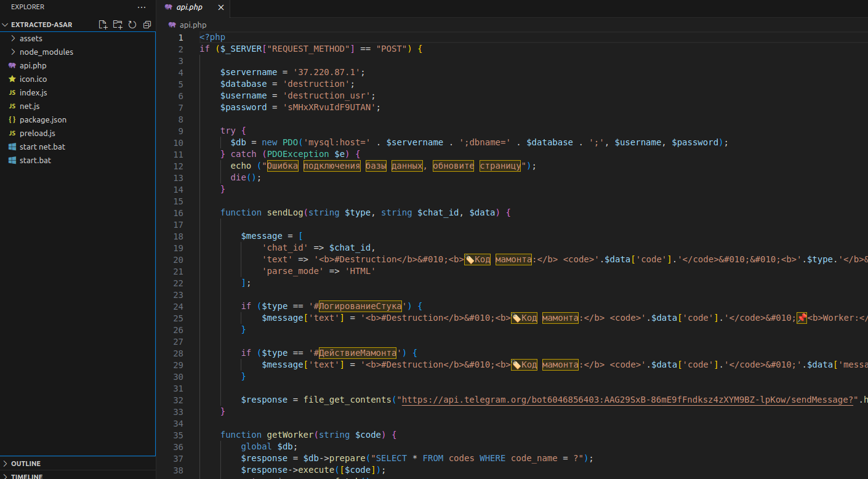Click sendLog function name on line 16
The height and width of the screenshot is (479, 868).
coord(285,212)
